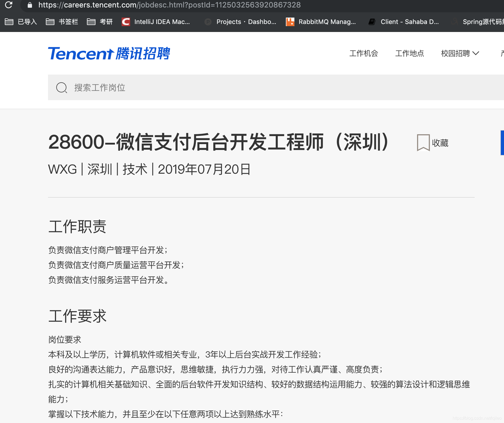Open the 考研 bookmarks folder

pos(100,22)
